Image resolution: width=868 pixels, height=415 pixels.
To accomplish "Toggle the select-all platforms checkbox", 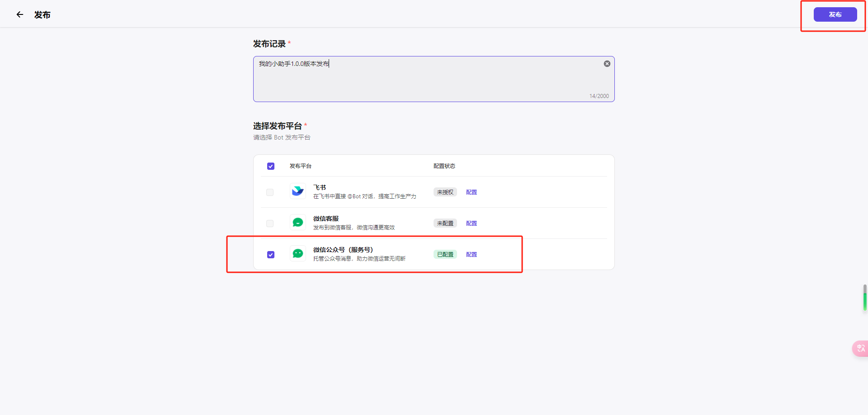I will click(271, 166).
